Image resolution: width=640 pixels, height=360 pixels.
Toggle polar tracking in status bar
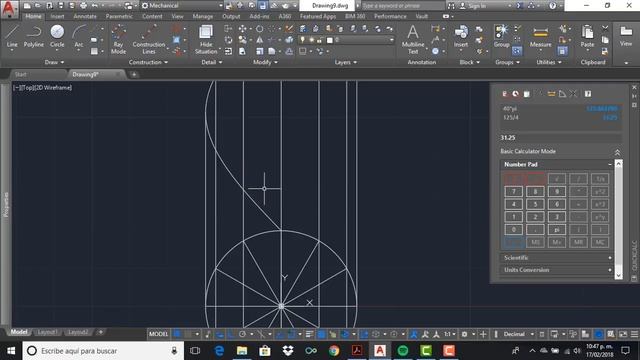tap(242, 334)
